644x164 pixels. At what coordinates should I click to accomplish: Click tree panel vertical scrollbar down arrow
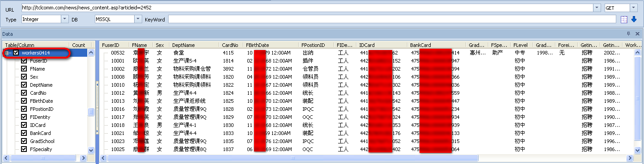91,150
